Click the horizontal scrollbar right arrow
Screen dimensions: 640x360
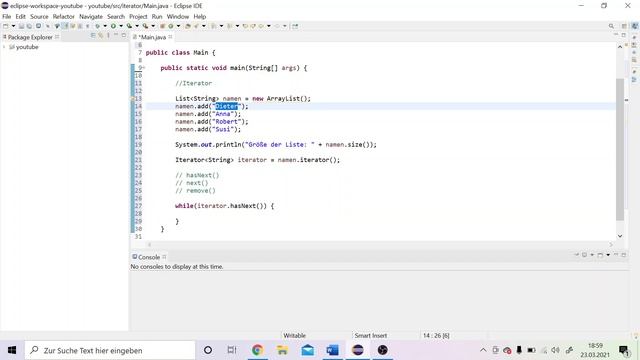[x=611, y=244]
